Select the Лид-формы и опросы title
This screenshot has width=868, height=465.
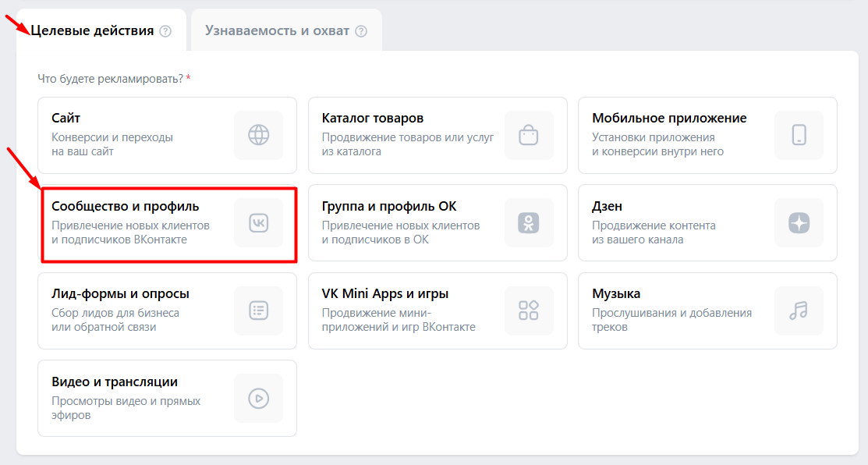click(120, 293)
